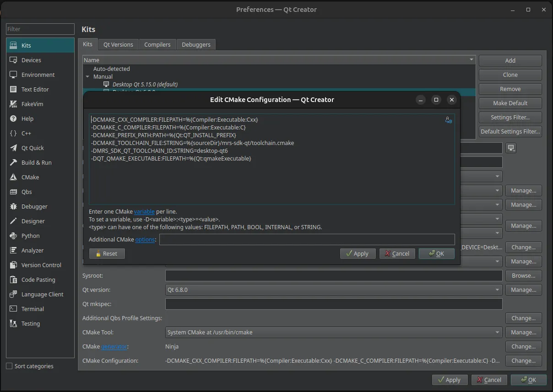Open the Help category icon

[13, 118]
